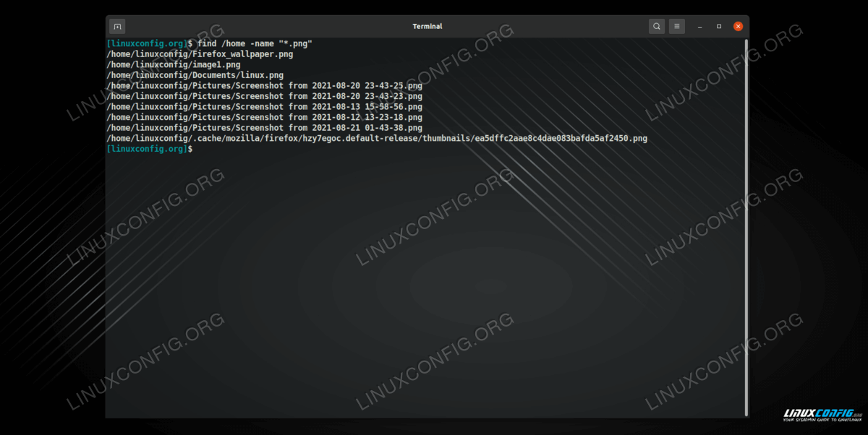Image resolution: width=868 pixels, height=435 pixels.
Task: Click the Documents/linux.png path
Action: pyautogui.click(x=195, y=75)
